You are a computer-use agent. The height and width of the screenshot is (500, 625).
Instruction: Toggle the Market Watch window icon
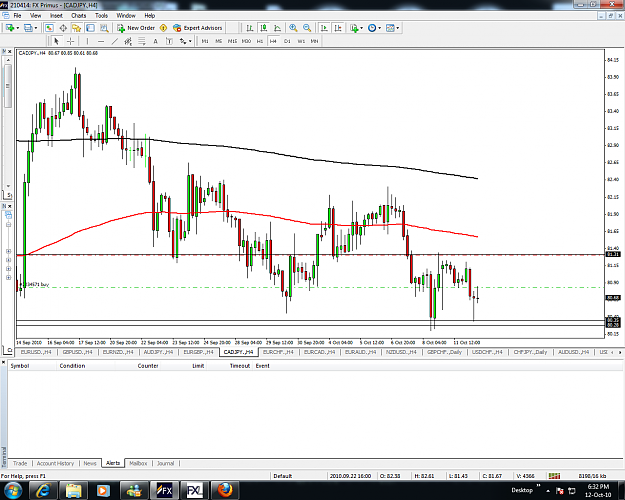(49, 28)
